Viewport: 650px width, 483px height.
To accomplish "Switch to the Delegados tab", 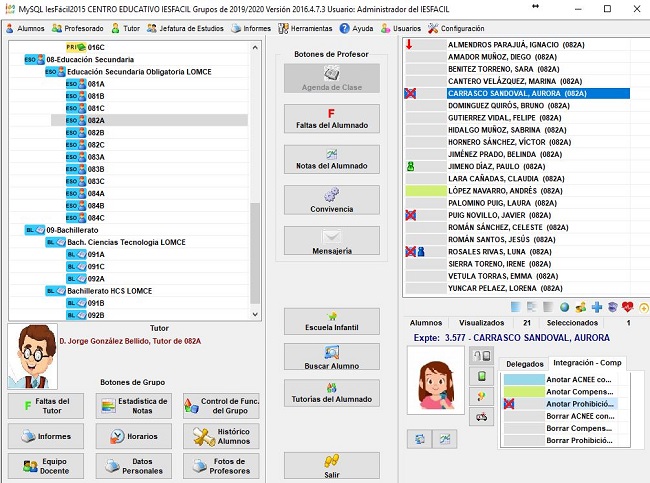I will click(525, 363).
